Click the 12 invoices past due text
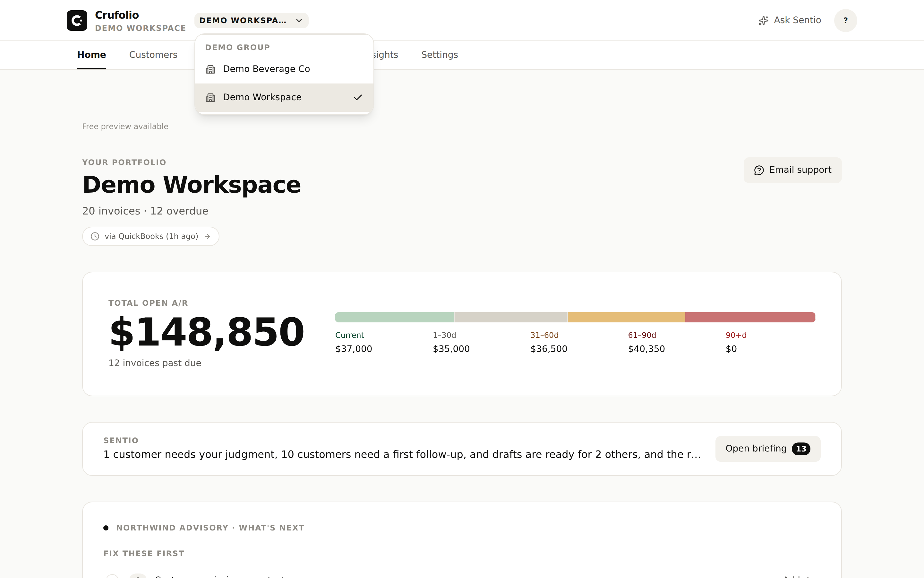The height and width of the screenshot is (578, 924). (155, 363)
